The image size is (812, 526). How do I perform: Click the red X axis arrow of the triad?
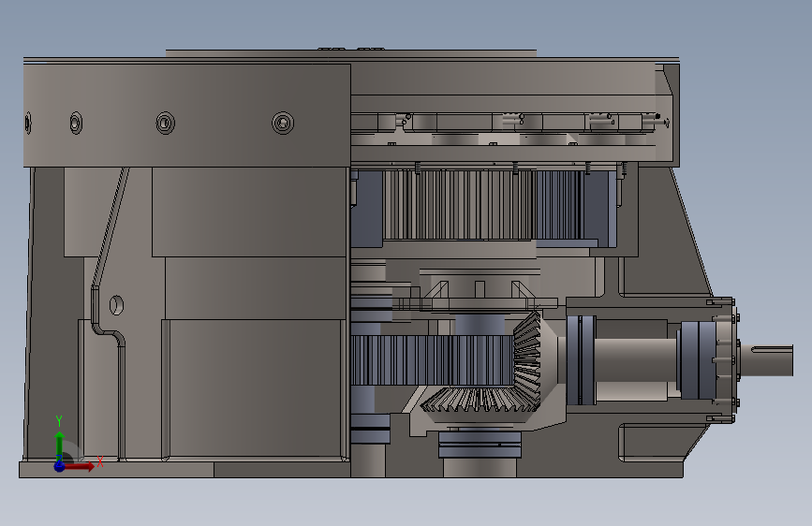tap(81, 466)
